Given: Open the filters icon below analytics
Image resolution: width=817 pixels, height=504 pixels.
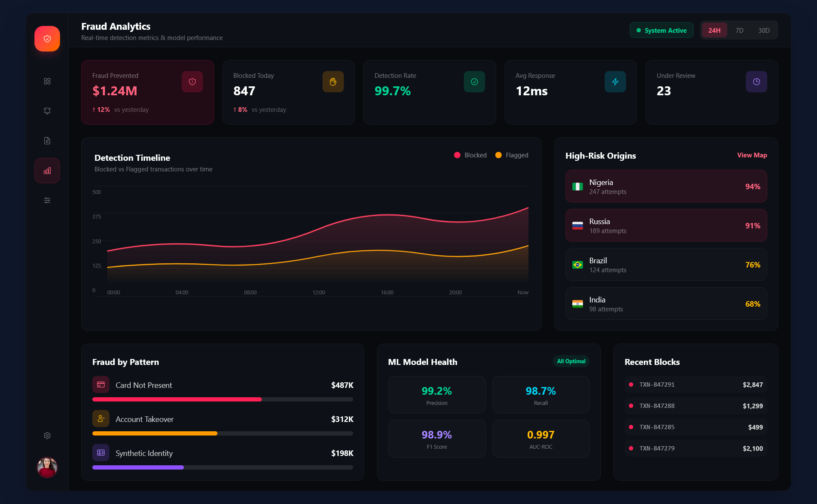Looking at the screenshot, I should [47, 200].
